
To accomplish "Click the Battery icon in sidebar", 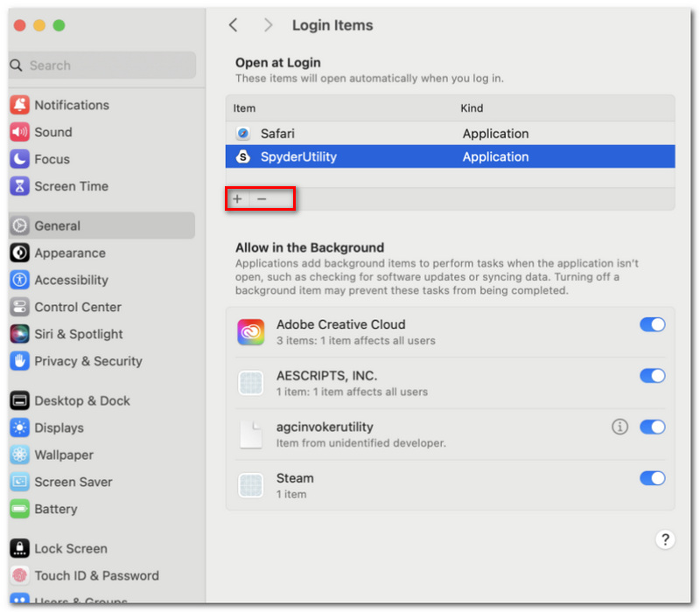I will [19, 509].
